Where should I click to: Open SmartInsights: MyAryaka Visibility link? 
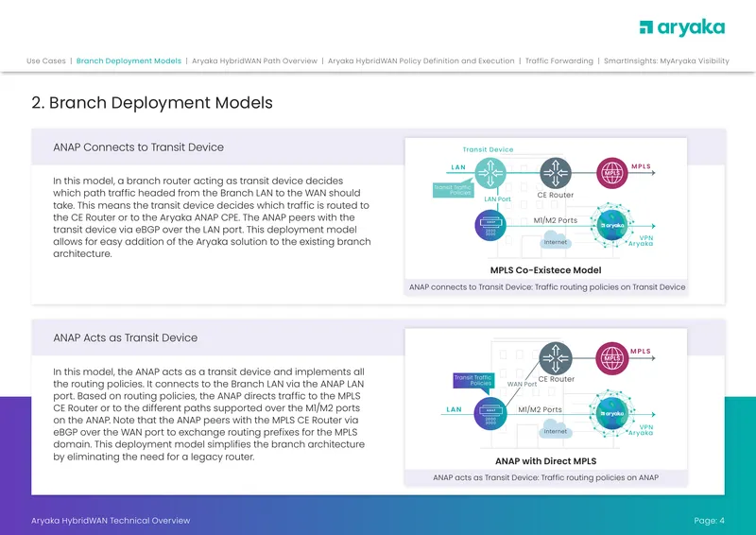[666, 60]
